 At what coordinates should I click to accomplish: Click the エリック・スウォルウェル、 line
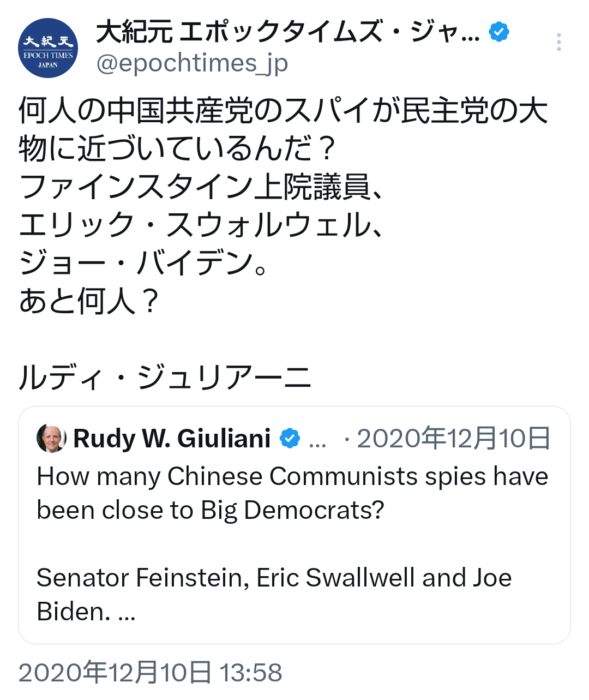[x=201, y=225]
